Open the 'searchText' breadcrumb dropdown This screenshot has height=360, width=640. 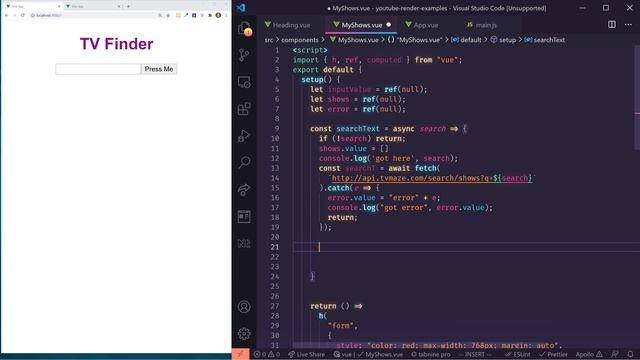pyautogui.click(x=545, y=40)
